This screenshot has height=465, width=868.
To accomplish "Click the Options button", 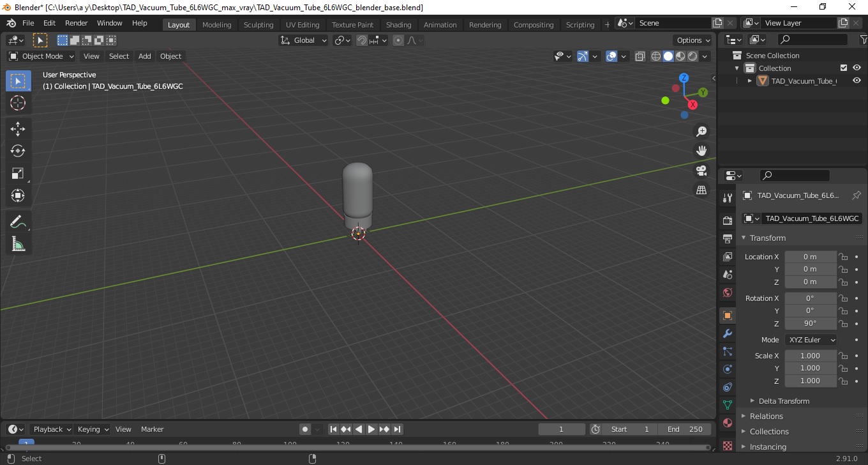I will pos(694,40).
